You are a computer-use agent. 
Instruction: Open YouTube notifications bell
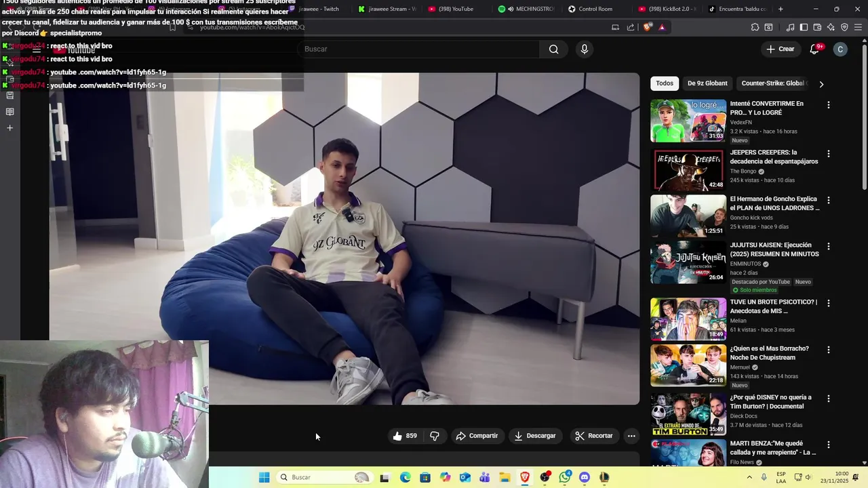click(814, 49)
